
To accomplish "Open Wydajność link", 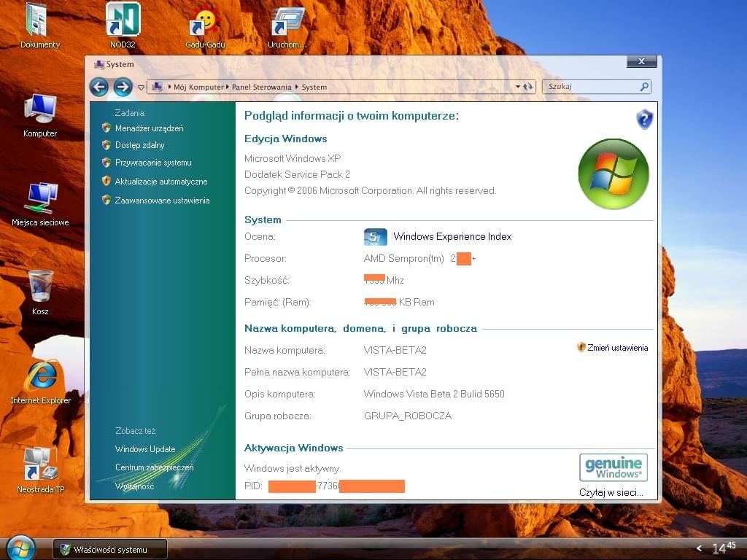I will pos(134,486).
